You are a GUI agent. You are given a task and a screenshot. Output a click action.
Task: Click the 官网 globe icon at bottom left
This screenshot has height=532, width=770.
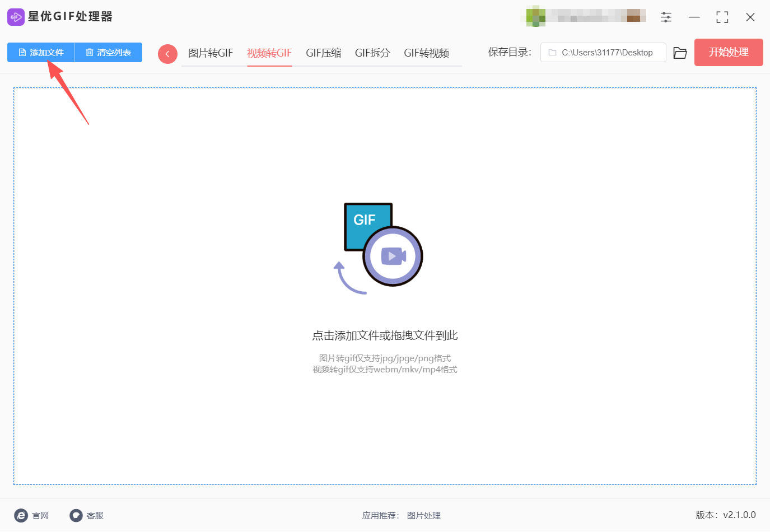tap(21, 515)
